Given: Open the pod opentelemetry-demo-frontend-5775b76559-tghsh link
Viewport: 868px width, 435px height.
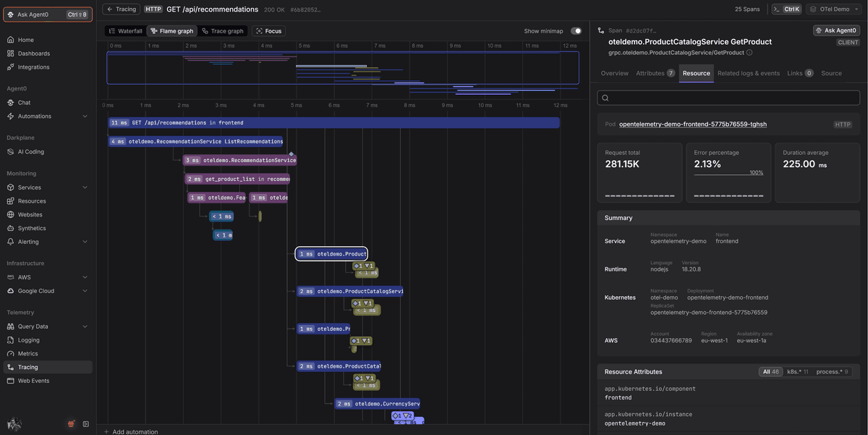Looking at the screenshot, I should pyautogui.click(x=693, y=124).
